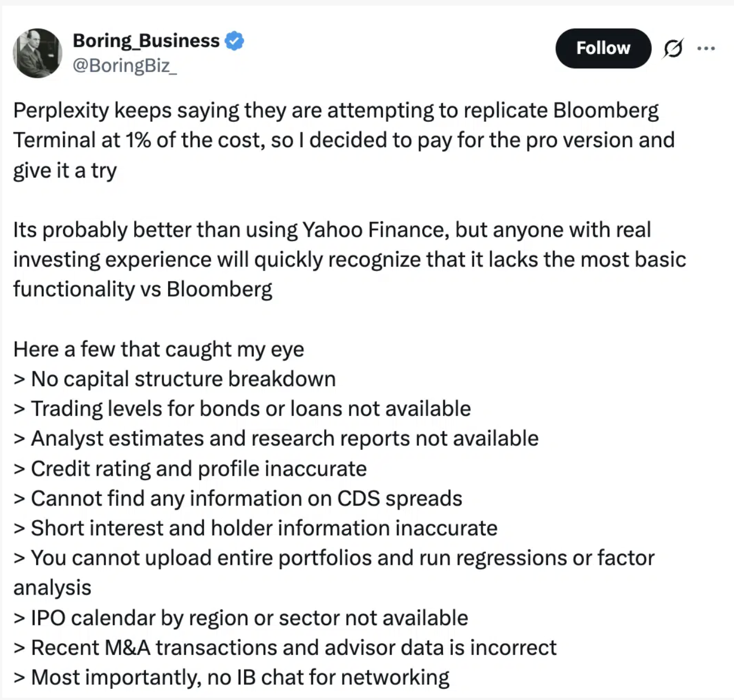This screenshot has height=700, width=734.
Task: Click the 'Short interest and holder information' line
Action: pyautogui.click(x=255, y=529)
